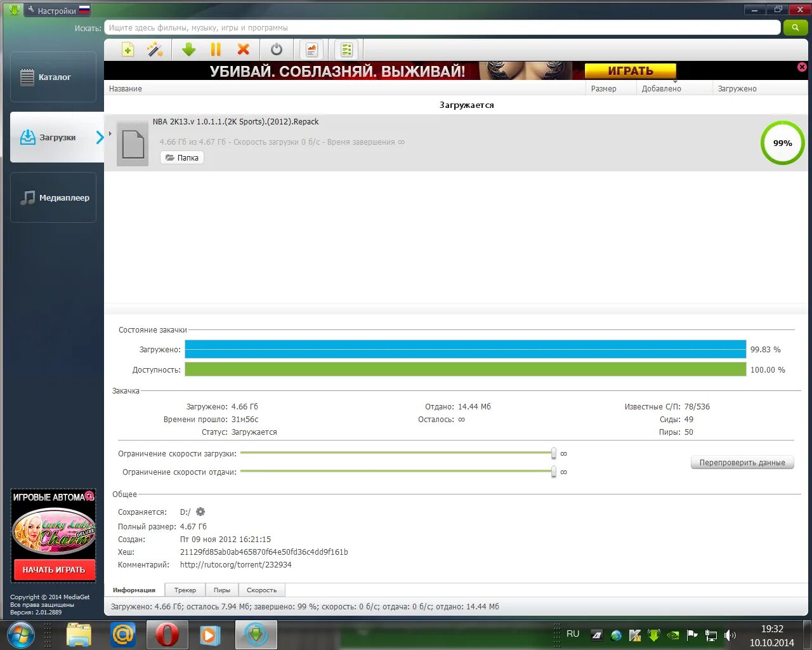Click the power shutdown-after-download icon

click(x=277, y=50)
